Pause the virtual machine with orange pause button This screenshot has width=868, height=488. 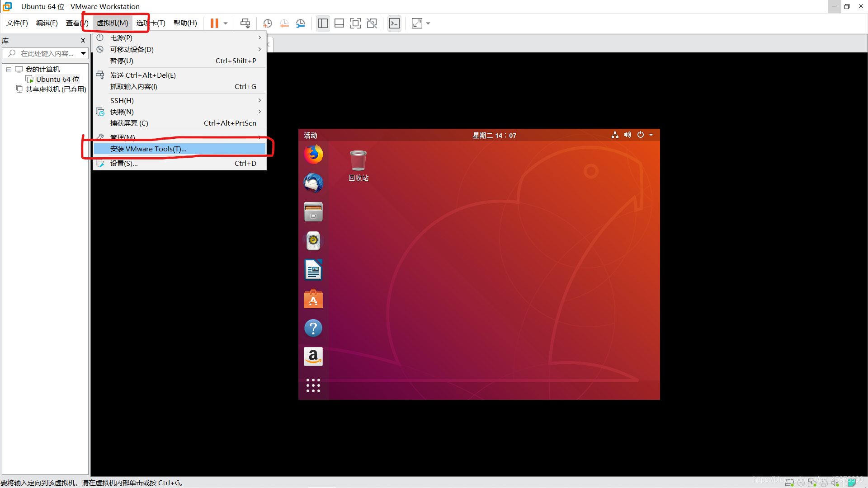coord(214,23)
